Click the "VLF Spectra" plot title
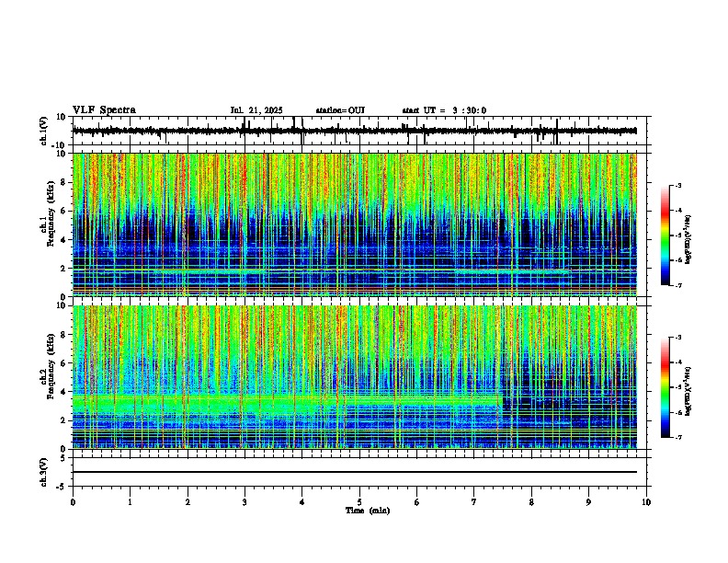The image size is (728, 563). 104,110
